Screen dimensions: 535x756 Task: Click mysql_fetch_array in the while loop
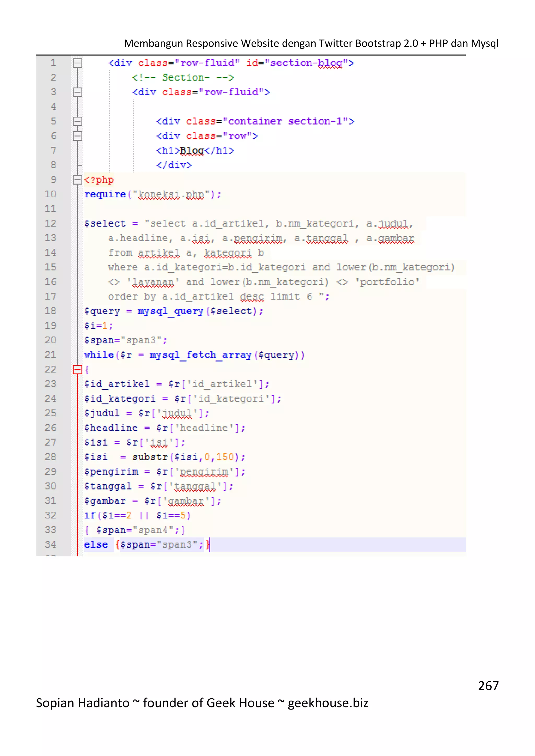[200, 355]
